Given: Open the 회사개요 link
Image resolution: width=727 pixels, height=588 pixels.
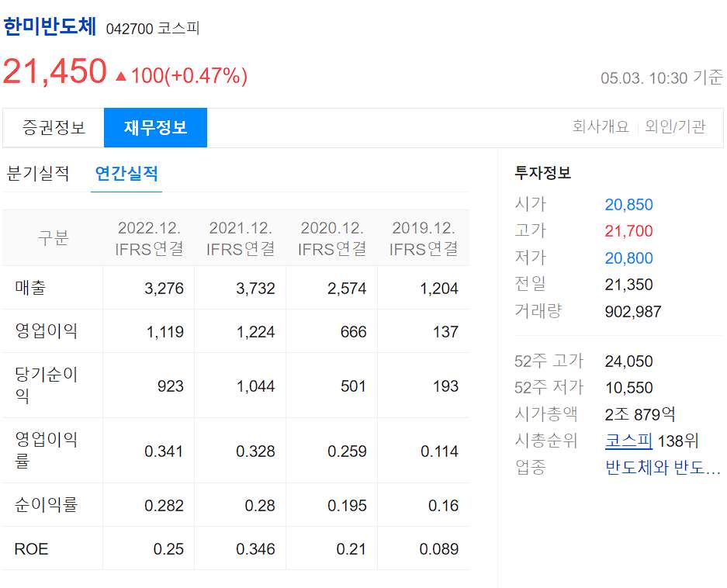Looking at the screenshot, I should tap(601, 126).
